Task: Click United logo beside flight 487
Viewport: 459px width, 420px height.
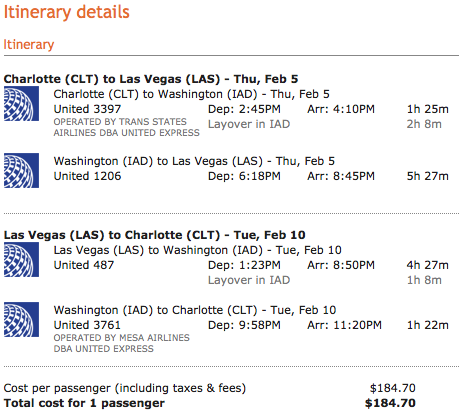Action: [x=21, y=260]
